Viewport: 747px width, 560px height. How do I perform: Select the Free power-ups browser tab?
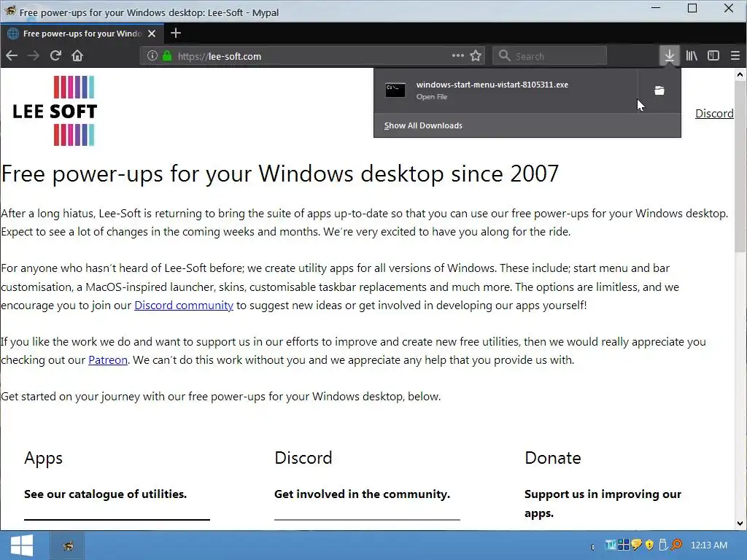tap(82, 34)
